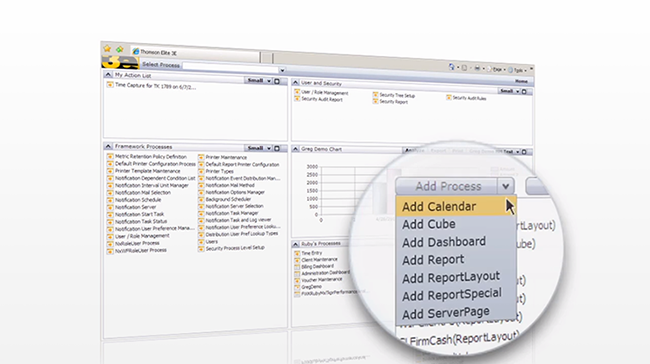Open the Add Process dropdown arrow
This screenshot has width=650, height=364.
(505, 186)
